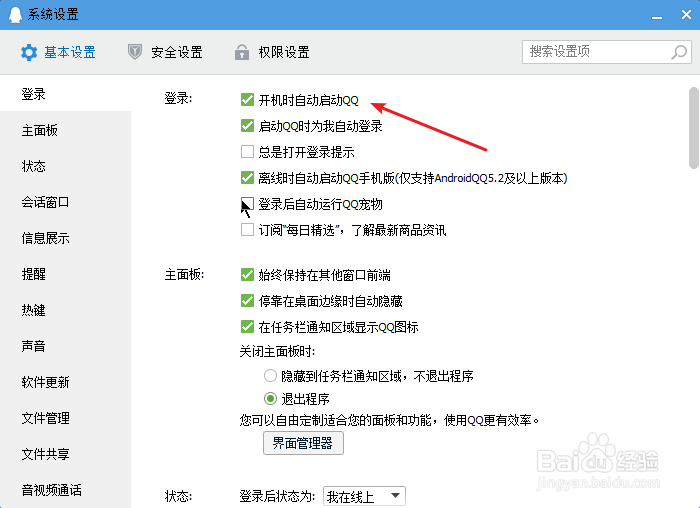Click the shield icon for 安全设置
This screenshot has width=700, height=508.
pyautogui.click(x=135, y=52)
